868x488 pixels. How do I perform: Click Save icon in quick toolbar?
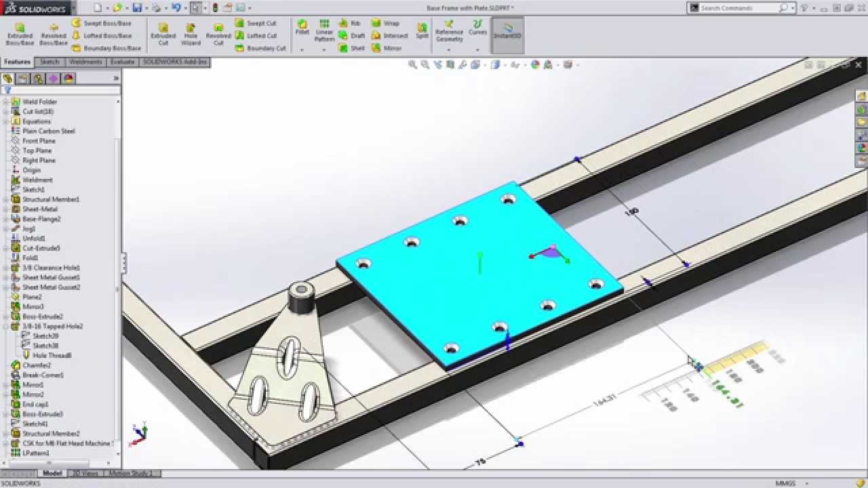137,8
